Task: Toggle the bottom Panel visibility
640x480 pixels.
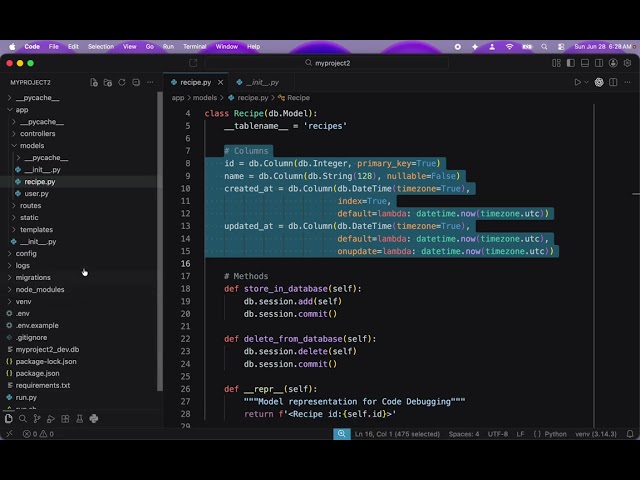Action: pyautogui.click(x=585, y=63)
